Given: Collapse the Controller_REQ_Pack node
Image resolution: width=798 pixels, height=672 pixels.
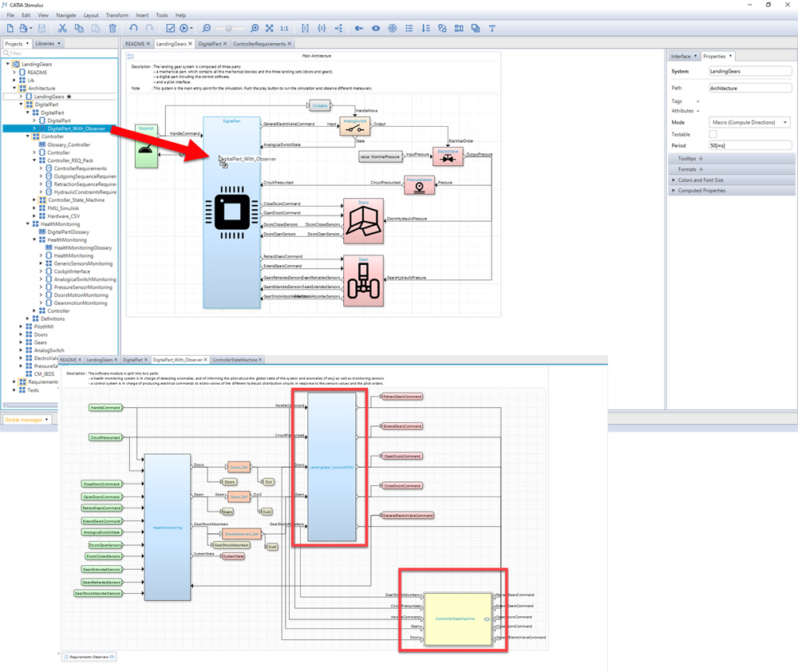Looking at the screenshot, I should (x=34, y=160).
